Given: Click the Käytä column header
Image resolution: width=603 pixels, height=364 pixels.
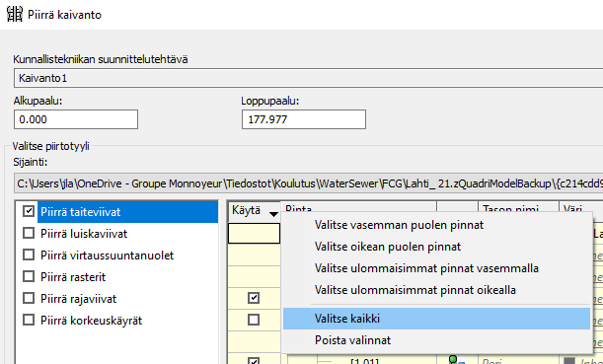Looking at the screenshot, I should pyautogui.click(x=254, y=211).
